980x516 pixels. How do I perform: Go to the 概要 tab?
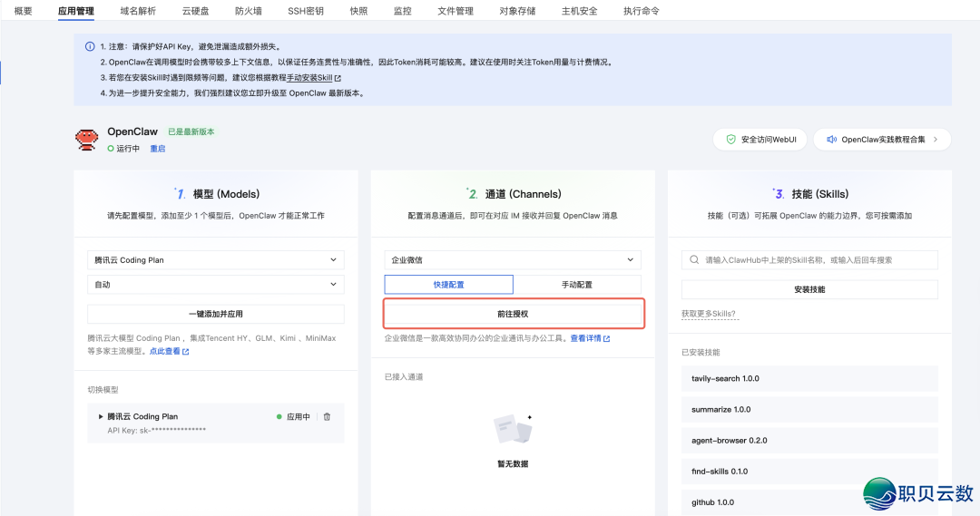pos(23,11)
